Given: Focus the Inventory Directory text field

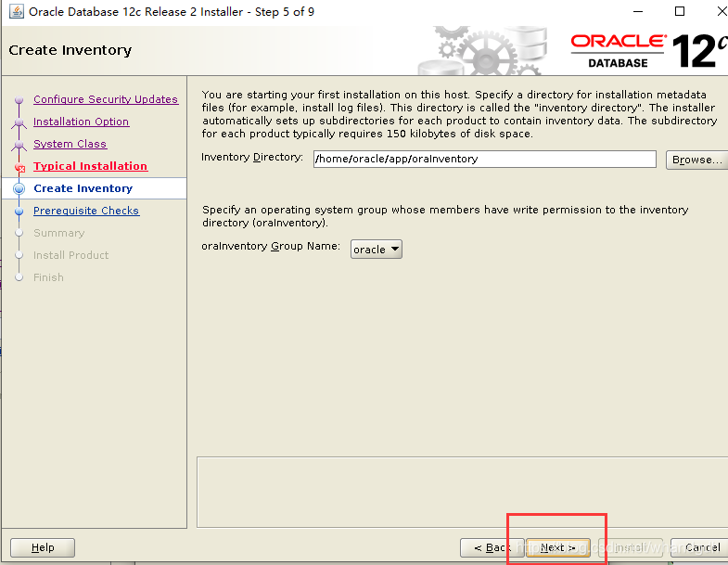Looking at the screenshot, I should tap(485, 159).
